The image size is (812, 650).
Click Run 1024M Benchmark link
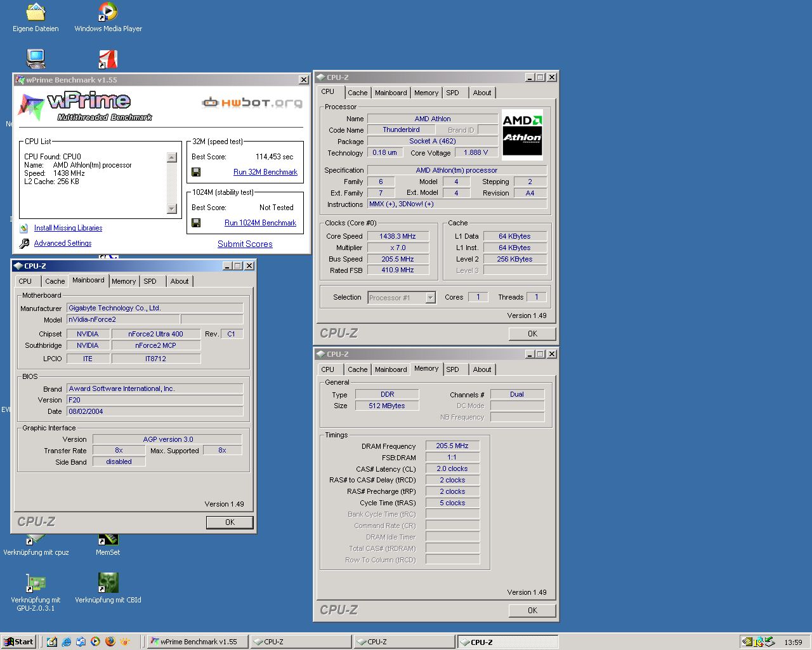pos(260,223)
